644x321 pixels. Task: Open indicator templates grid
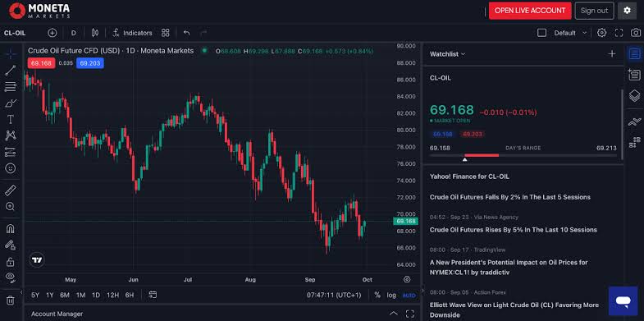(166, 33)
